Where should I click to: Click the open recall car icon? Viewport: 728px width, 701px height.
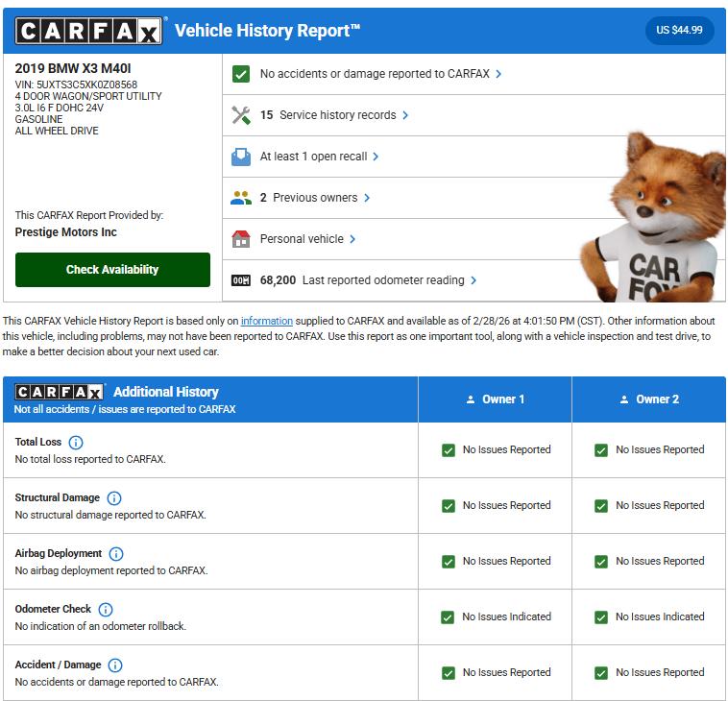[x=241, y=157]
